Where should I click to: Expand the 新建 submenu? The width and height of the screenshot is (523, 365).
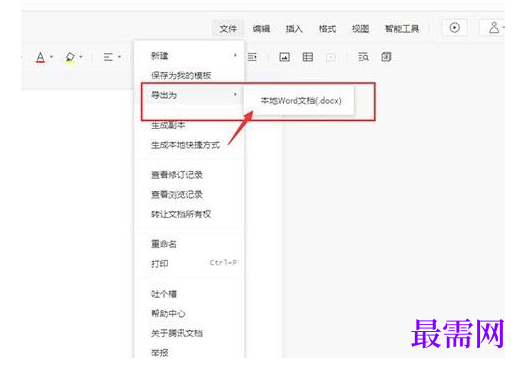point(189,55)
